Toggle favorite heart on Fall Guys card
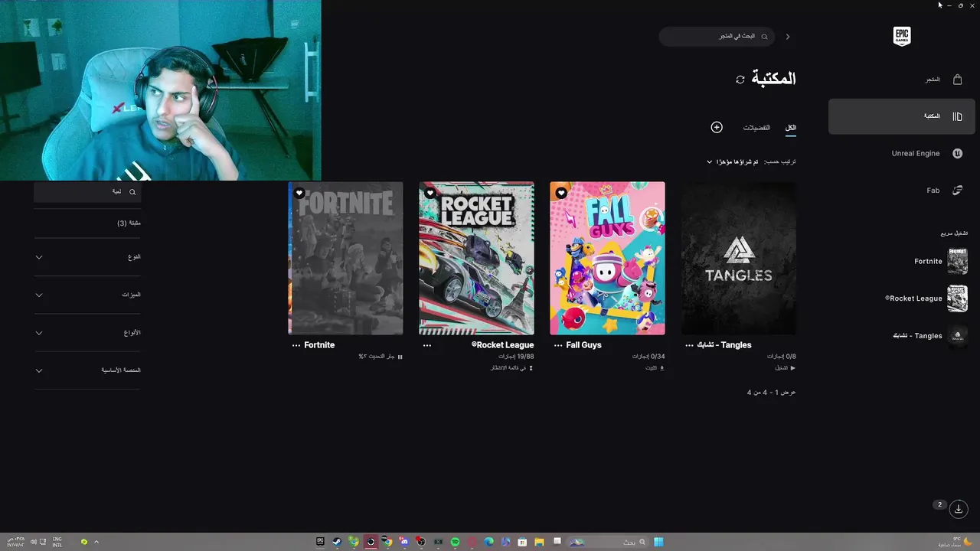The image size is (980, 551). 561,194
